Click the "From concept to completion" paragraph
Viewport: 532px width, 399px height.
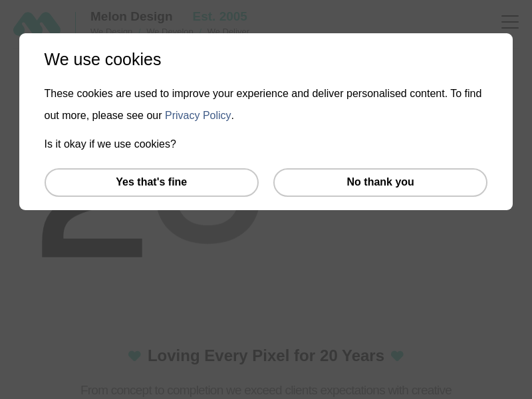coord(265,390)
